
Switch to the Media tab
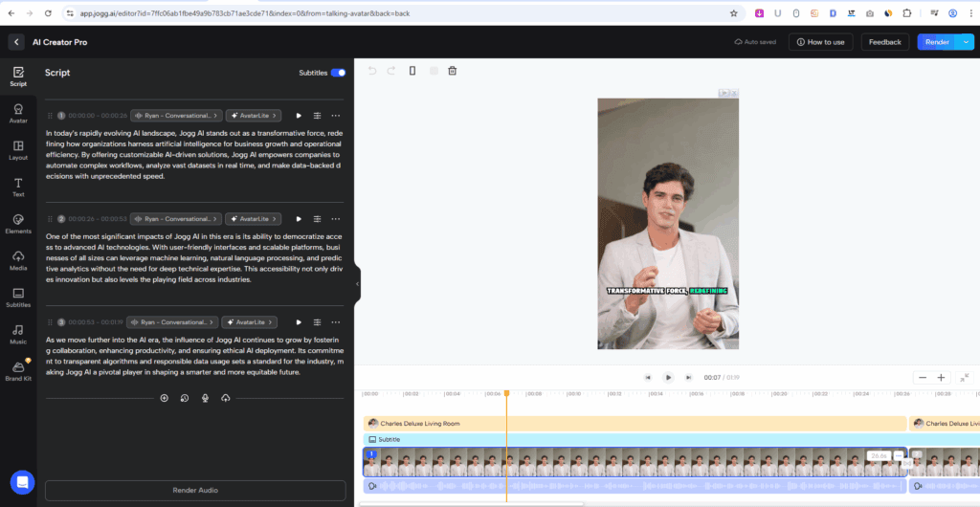[18, 259]
